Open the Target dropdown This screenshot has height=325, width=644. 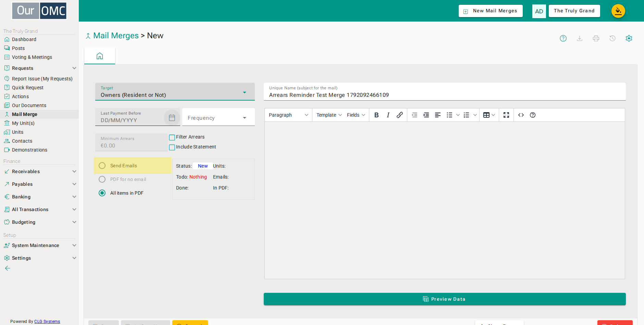tap(175, 92)
